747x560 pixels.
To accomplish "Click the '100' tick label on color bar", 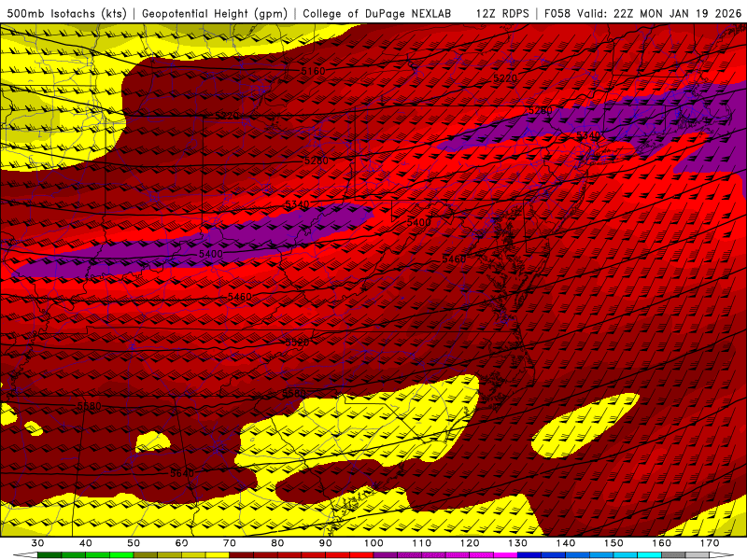I will [x=373, y=542].
